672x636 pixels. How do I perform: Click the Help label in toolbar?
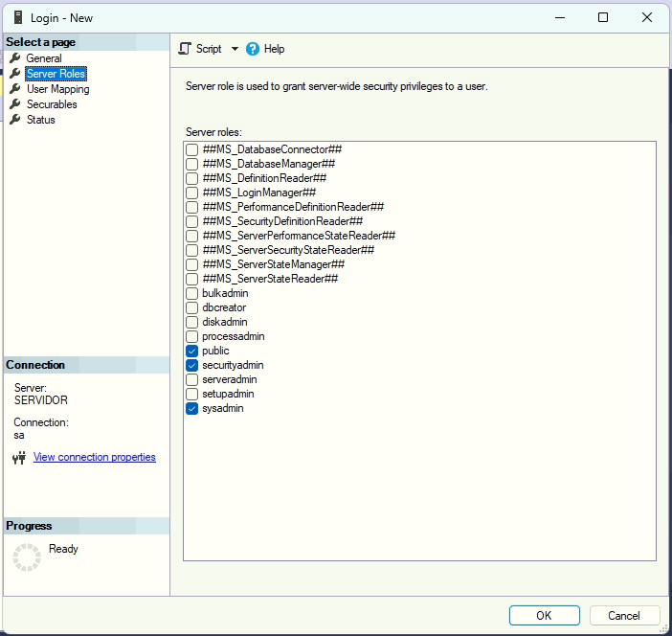tap(275, 49)
